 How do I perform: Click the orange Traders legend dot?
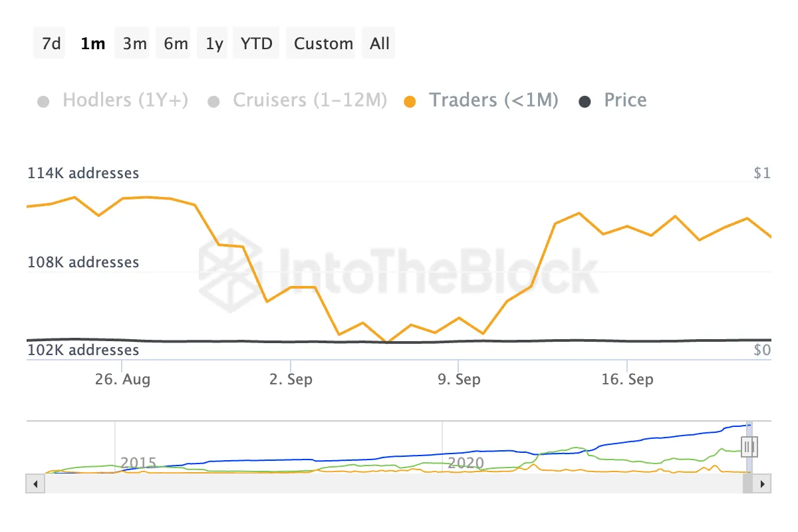point(410,102)
